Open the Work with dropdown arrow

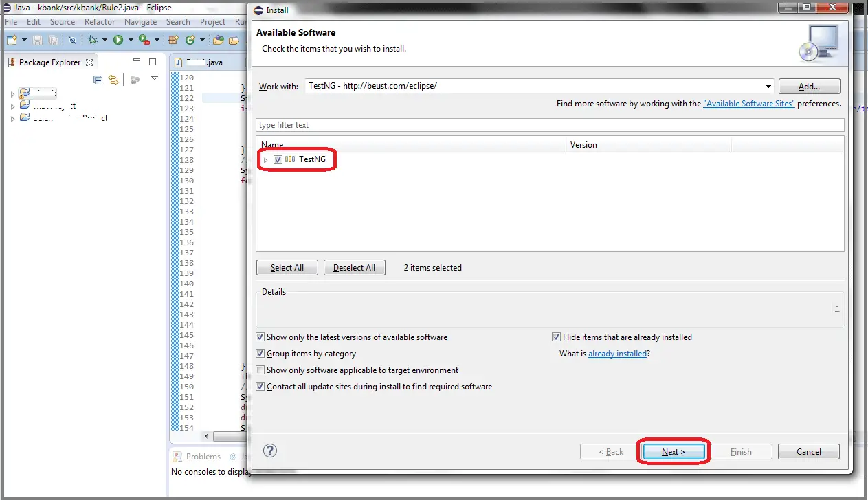click(x=768, y=87)
